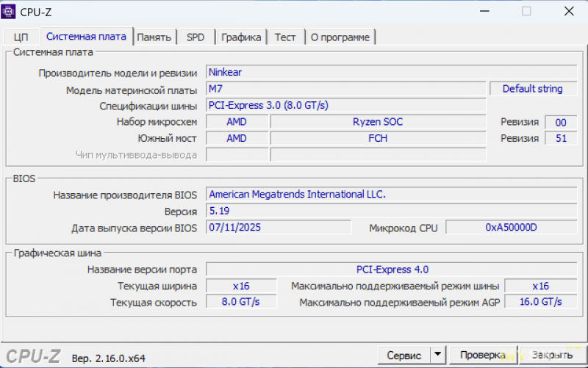Open the Память tab
Image resolution: width=588 pixels, height=368 pixels.
pos(154,37)
